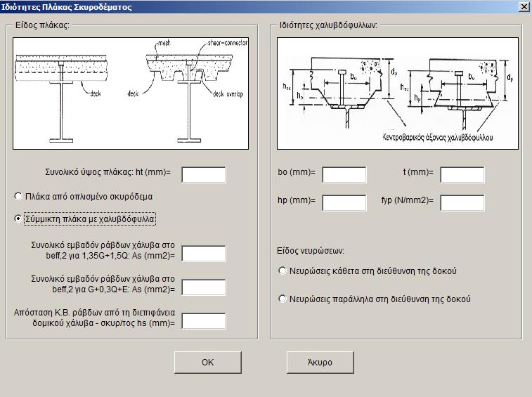Click the 'Συνολικό ύψος πλάκας: ht (mm)=' label
Screen dimensions: 532x397
pyautogui.click(x=108, y=172)
